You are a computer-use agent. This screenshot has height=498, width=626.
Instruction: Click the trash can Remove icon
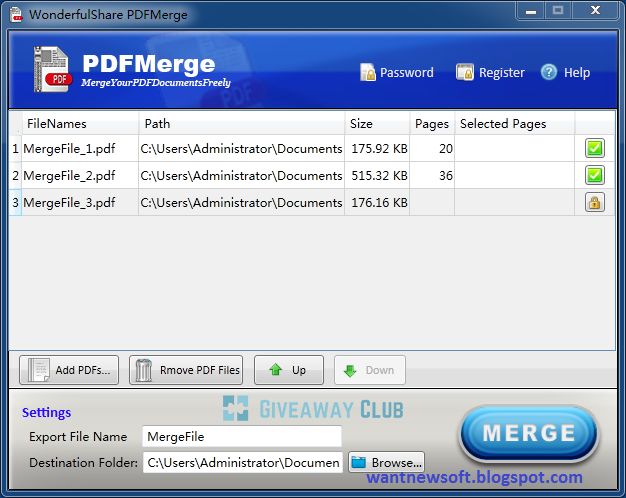(143, 370)
